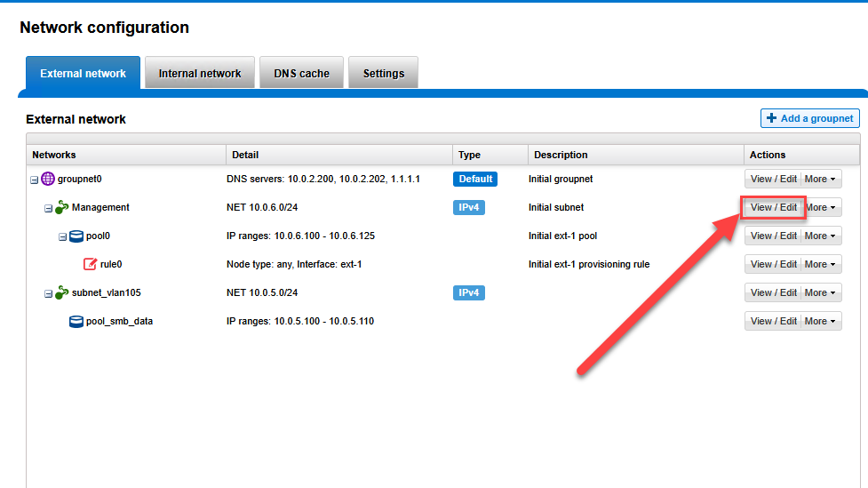Open More menu for groupnet0
Image resolution: width=868 pixels, height=488 pixels.
click(x=821, y=179)
